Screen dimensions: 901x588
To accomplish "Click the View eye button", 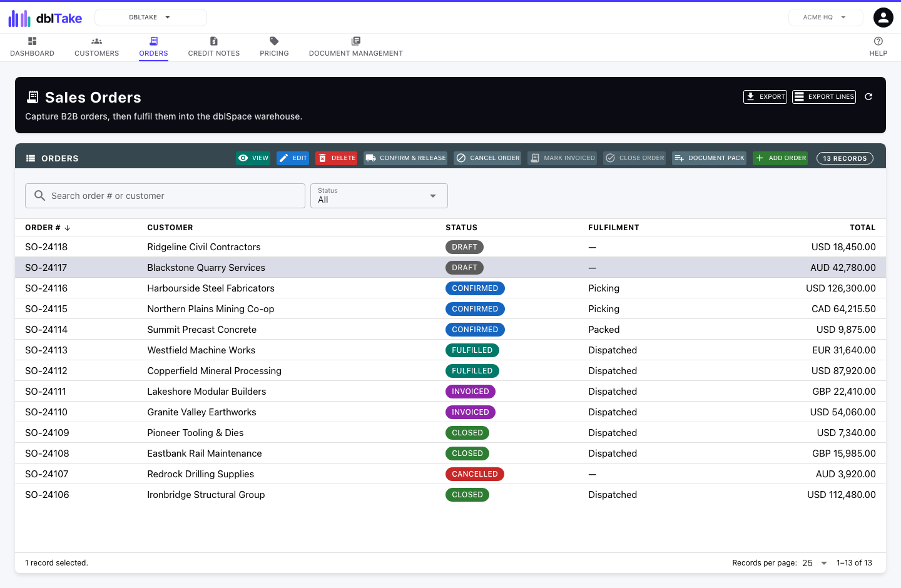I will coord(253,158).
